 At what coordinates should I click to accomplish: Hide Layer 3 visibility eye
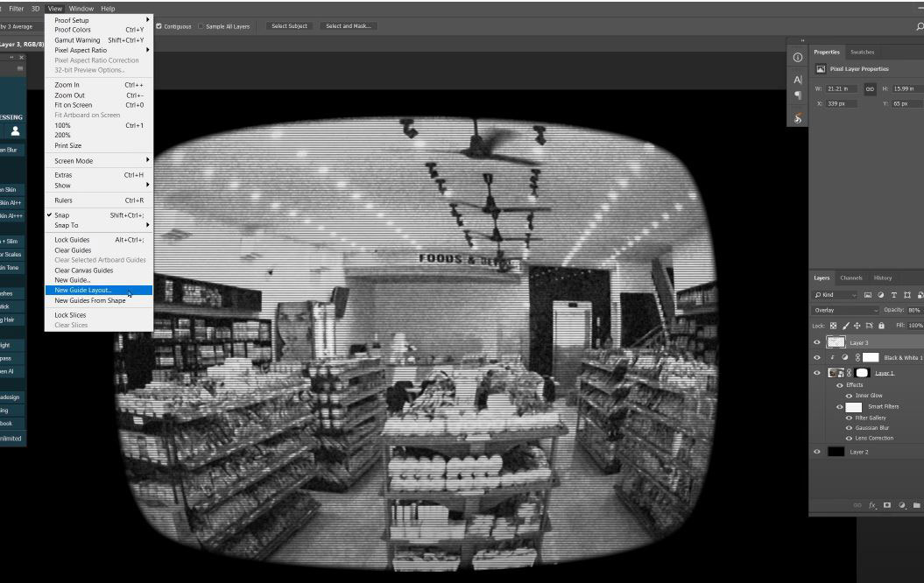817,342
